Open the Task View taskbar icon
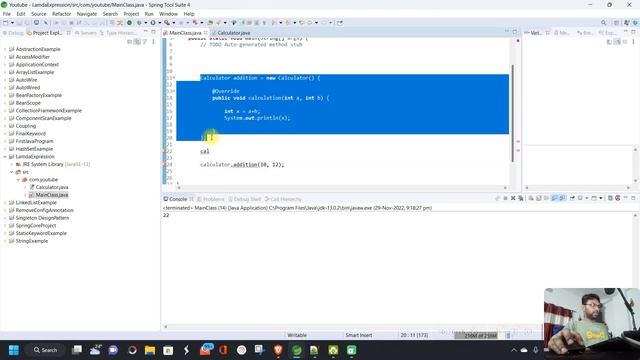 77,350
